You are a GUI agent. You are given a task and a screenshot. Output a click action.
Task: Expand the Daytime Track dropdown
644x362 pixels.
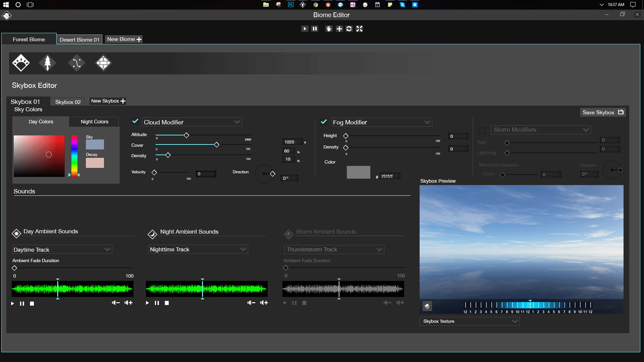pos(107,249)
